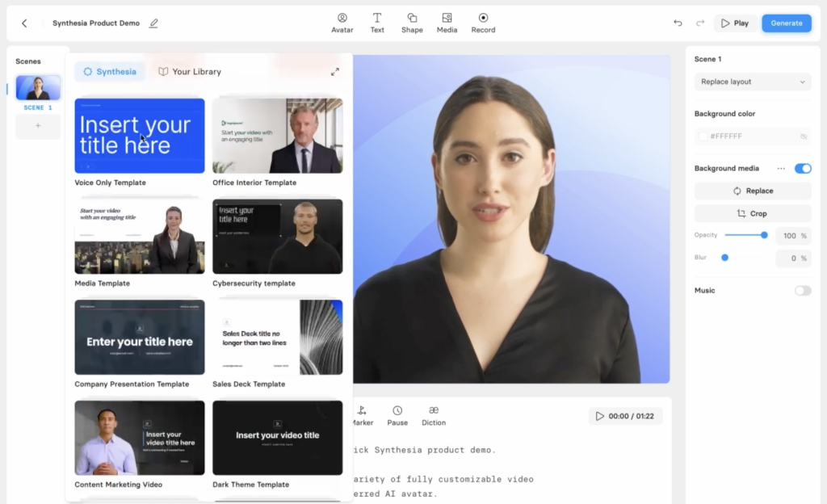Play script preview at 00:00 / 01:22

click(625, 416)
